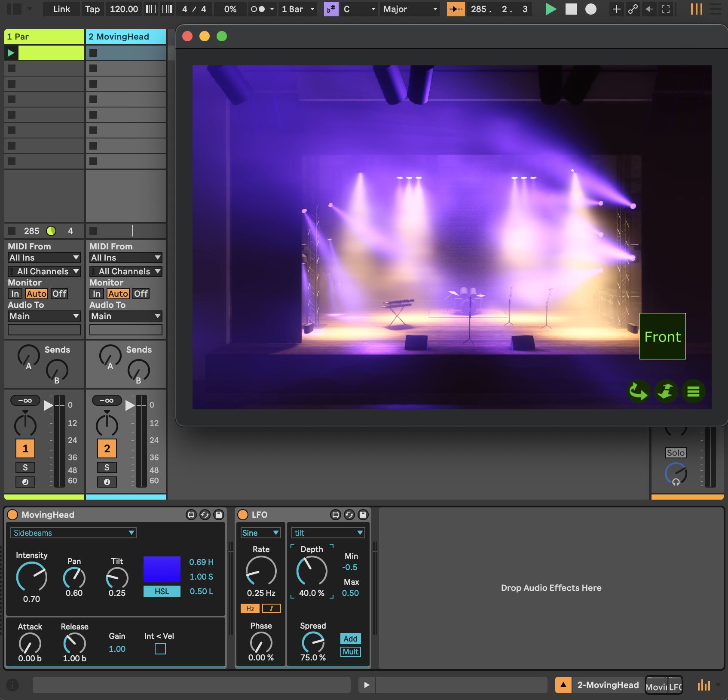Image resolution: width=728 pixels, height=700 pixels.
Task: Click the orange bars icon at top right
Action: 696,9
